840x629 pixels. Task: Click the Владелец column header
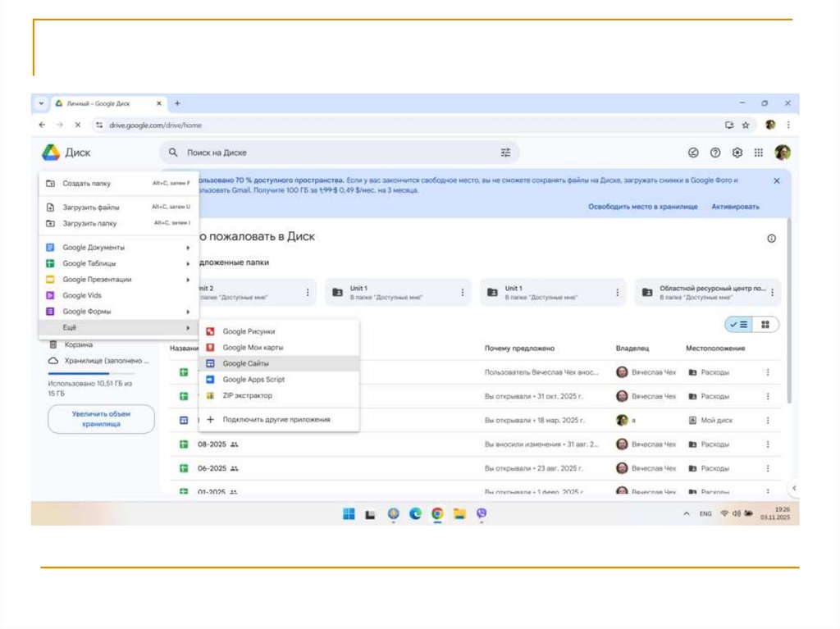click(x=632, y=349)
